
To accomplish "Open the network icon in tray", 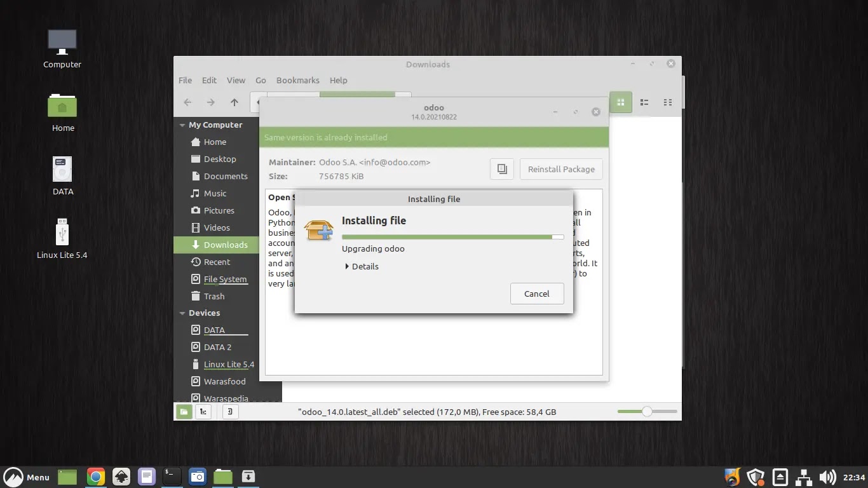I will 804,477.
